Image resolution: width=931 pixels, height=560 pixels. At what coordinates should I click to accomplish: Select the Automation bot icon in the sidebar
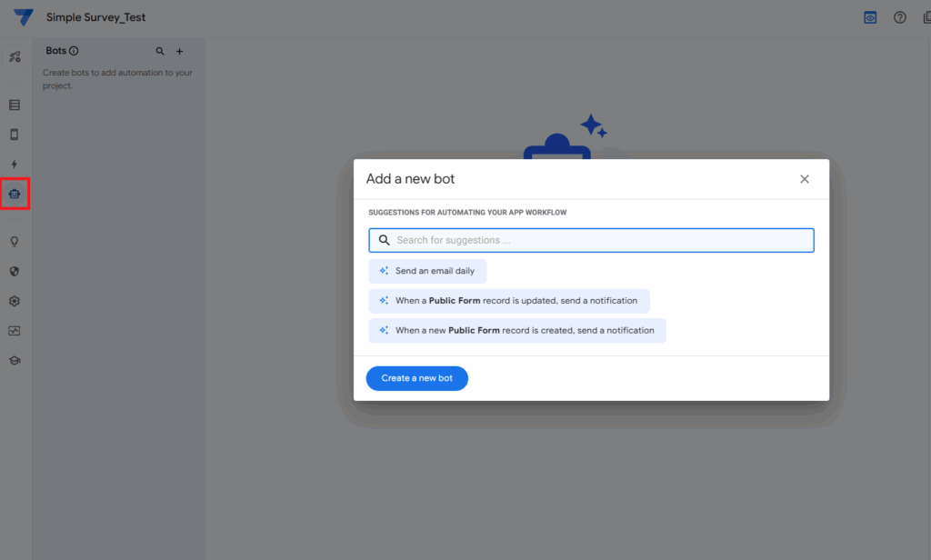pos(15,194)
